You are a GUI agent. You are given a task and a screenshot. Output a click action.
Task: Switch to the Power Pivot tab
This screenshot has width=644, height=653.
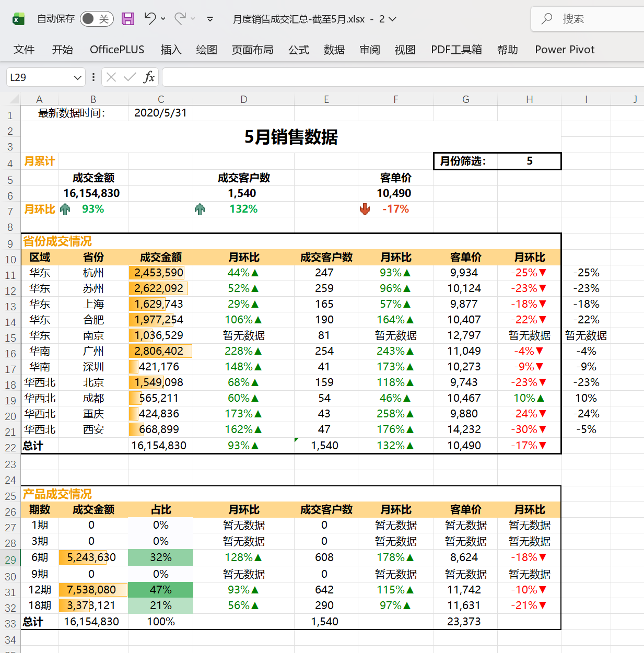(x=564, y=50)
